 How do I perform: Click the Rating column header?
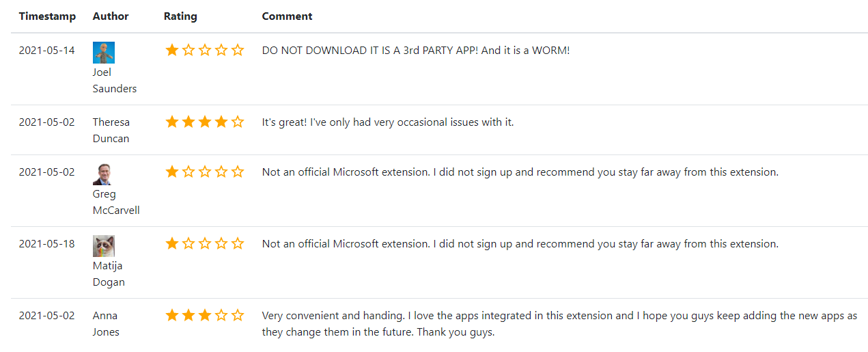coord(180,16)
